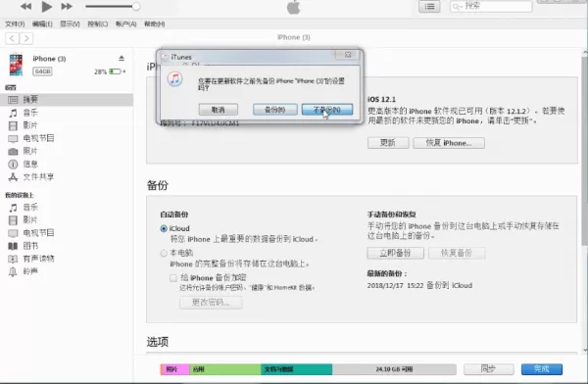Screen dimensions: 588x384
Task: Click 不备份(N) in the iTunes dialog
Action: pos(327,110)
